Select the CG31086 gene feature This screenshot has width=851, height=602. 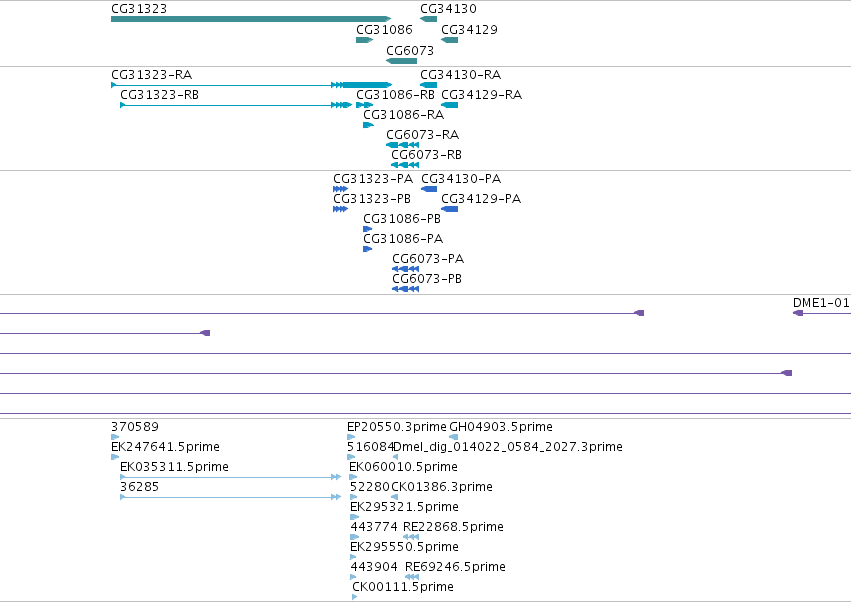(x=364, y=40)
